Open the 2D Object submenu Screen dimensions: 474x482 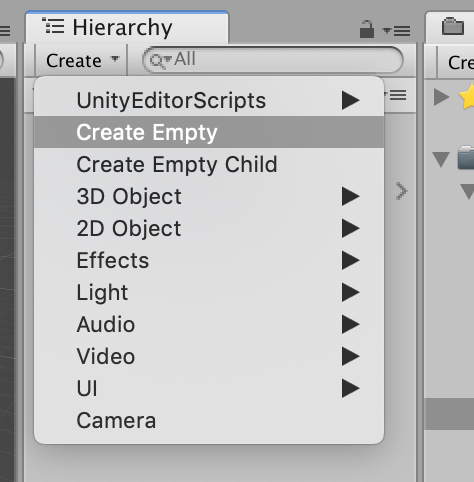(209, 228)
